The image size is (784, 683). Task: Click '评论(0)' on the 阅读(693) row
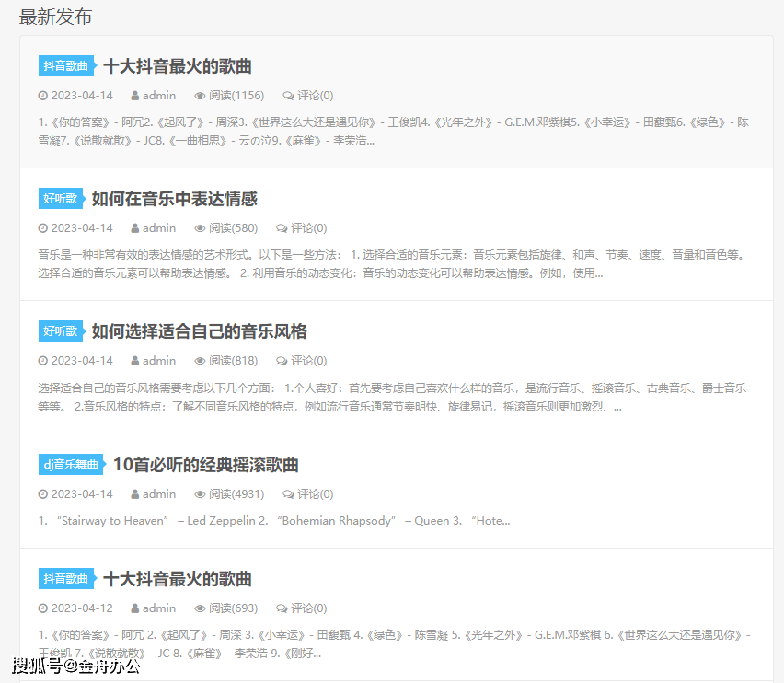pos(309,608)
